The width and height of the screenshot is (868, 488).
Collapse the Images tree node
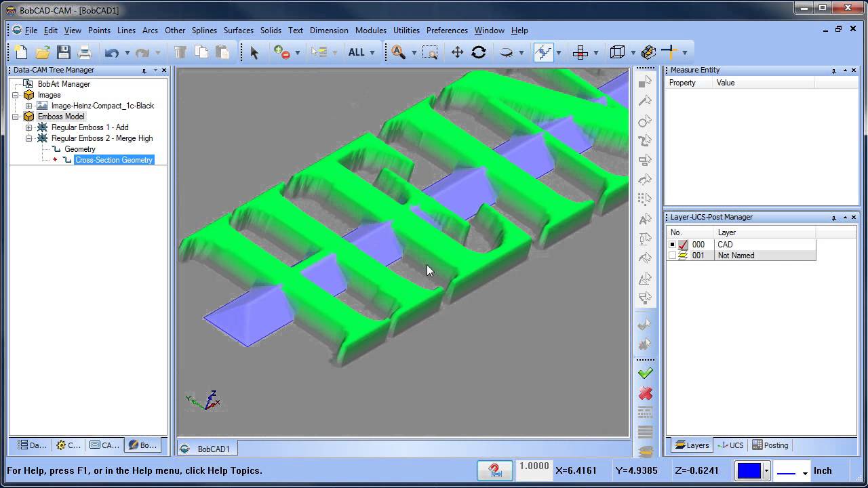point(15,95)
